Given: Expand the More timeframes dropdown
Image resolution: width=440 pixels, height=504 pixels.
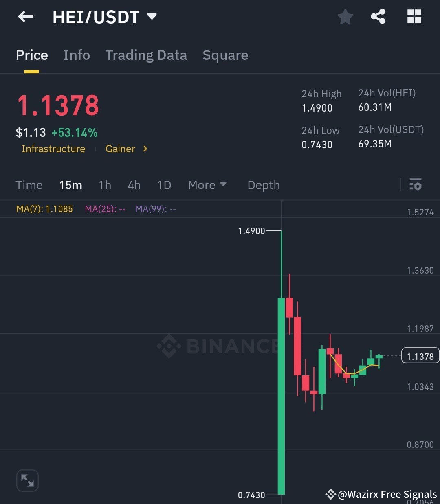Looking at the screenshot, I should [x=207, y=185].
